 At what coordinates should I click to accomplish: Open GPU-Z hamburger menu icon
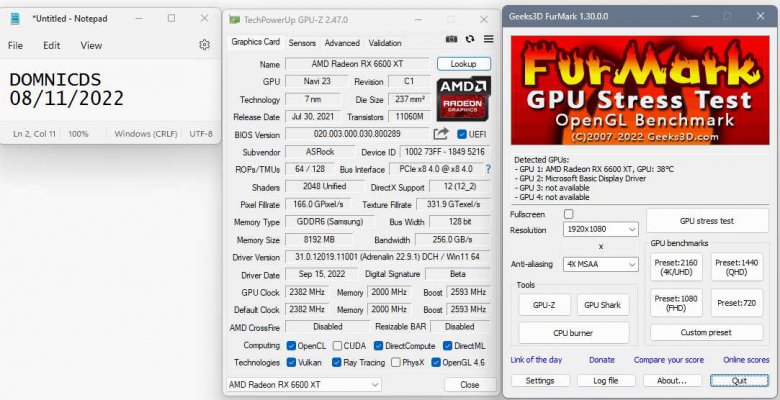(488, 39)
